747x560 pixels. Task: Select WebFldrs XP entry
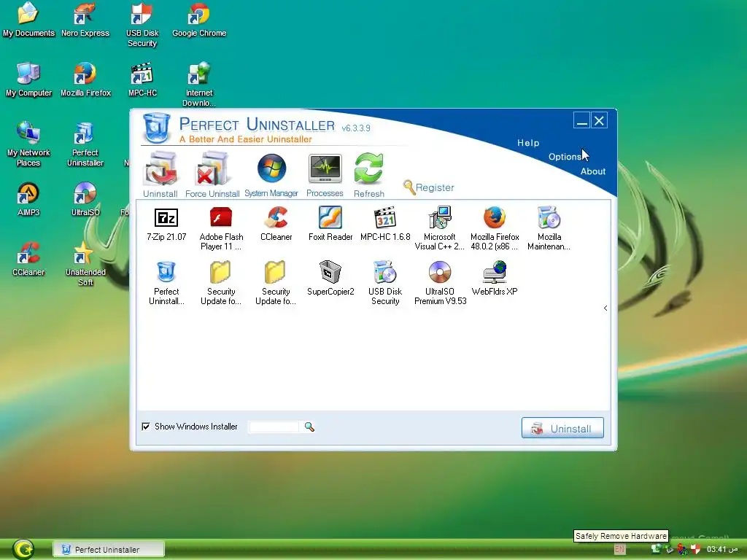[495, 278]
